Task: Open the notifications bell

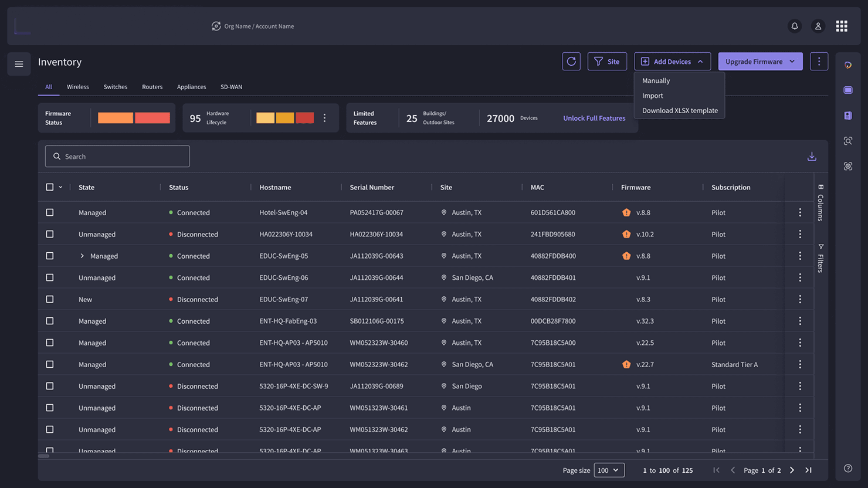Action: (x=795, y=26)
